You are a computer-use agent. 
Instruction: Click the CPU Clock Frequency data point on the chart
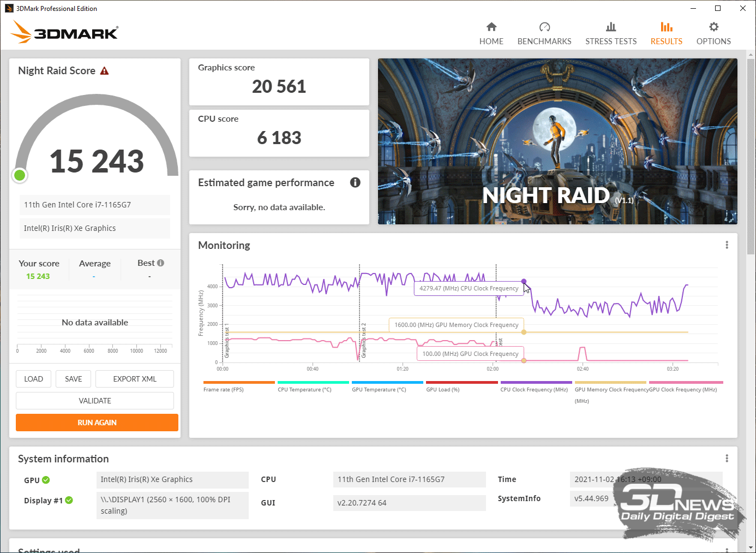524,282
